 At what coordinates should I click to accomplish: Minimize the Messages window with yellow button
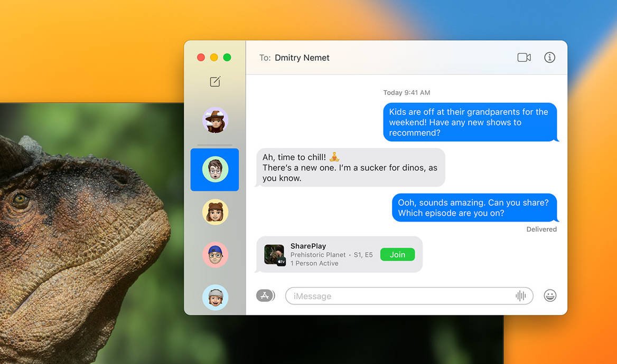(x=214, y=58)
